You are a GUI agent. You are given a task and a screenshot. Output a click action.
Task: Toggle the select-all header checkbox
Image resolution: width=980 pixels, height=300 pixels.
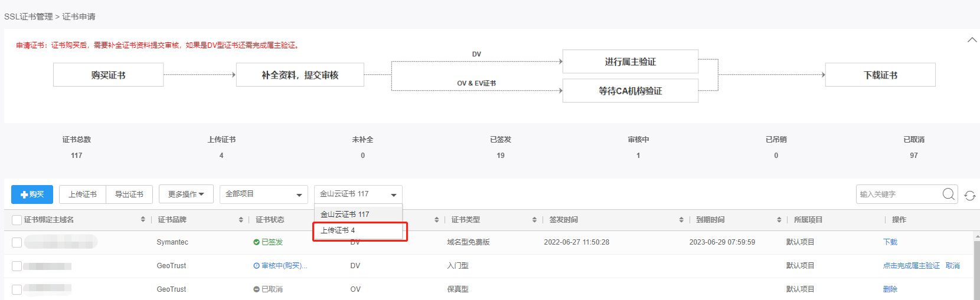(17, 220)
